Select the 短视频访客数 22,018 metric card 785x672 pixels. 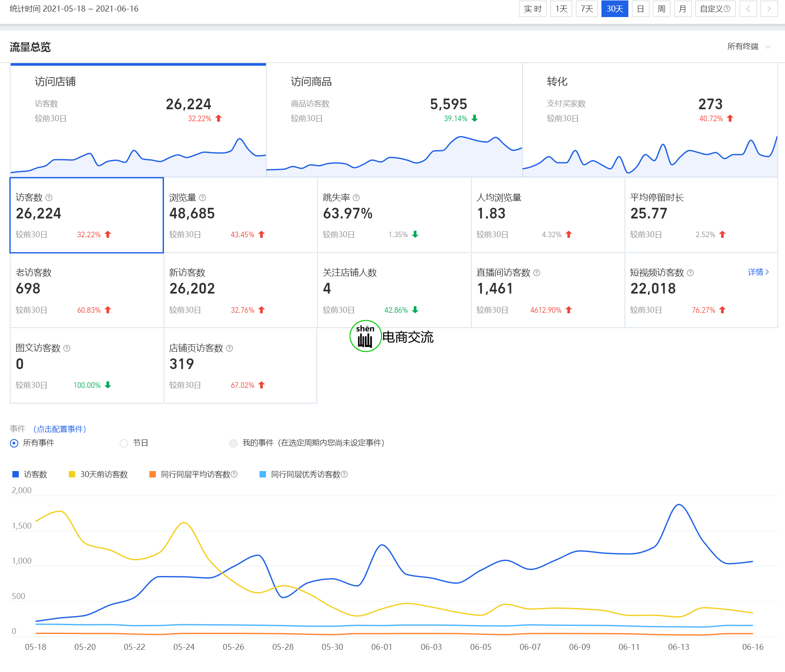[701, 291]
